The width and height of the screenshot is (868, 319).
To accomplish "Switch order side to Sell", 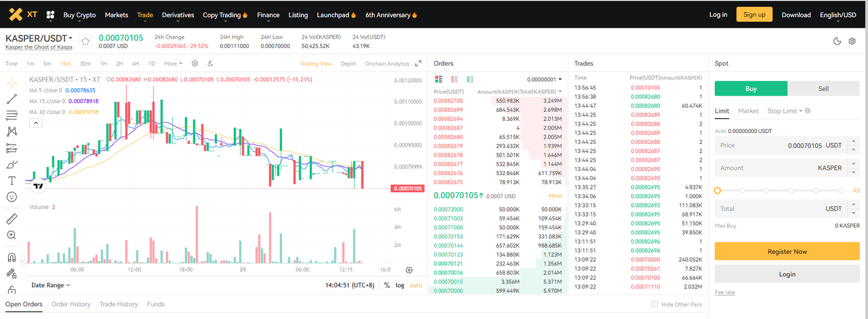I will (x=823, y=88).
